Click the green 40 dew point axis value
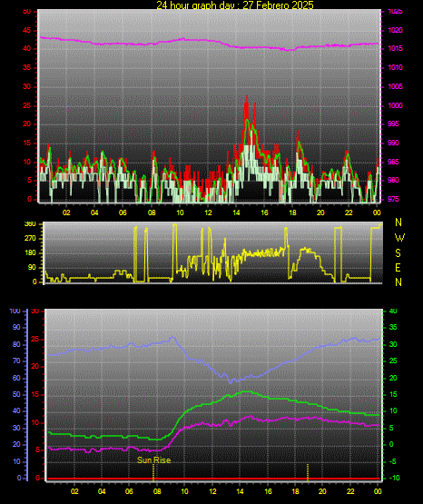Image resolution: width=423 pixels, height=504 pixels. [393, 311]
